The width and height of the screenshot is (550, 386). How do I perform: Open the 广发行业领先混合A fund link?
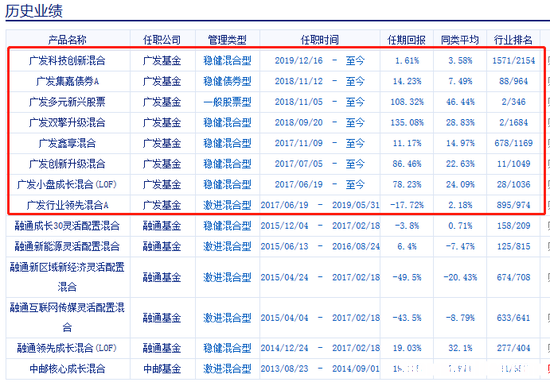[x=67, y=205]
